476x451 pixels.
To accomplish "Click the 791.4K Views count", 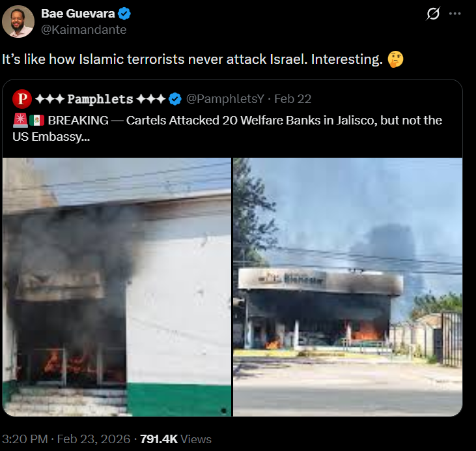I will (175, 439).
